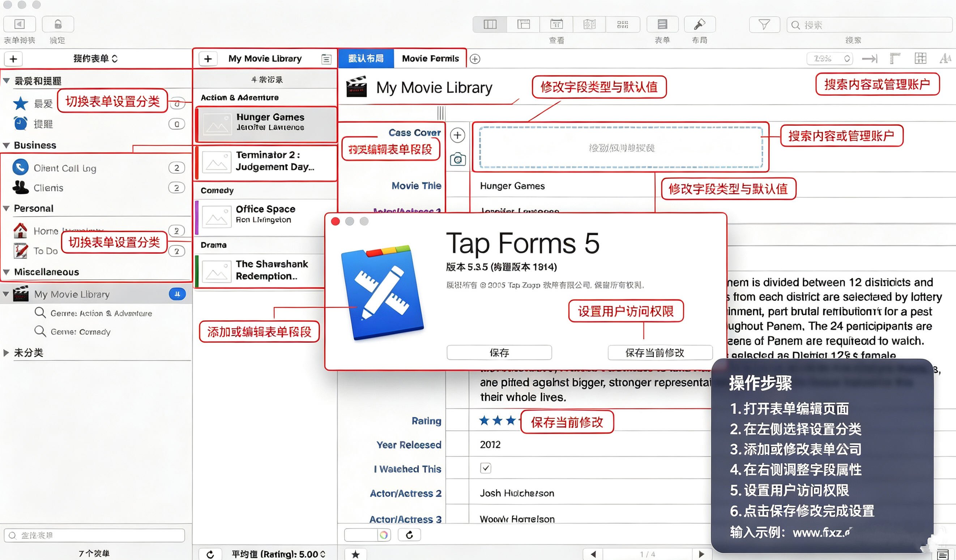Viewport: 956px width, 560px height.
Task: Click the lock icon in the toolbar
Action: pos(57,24)
